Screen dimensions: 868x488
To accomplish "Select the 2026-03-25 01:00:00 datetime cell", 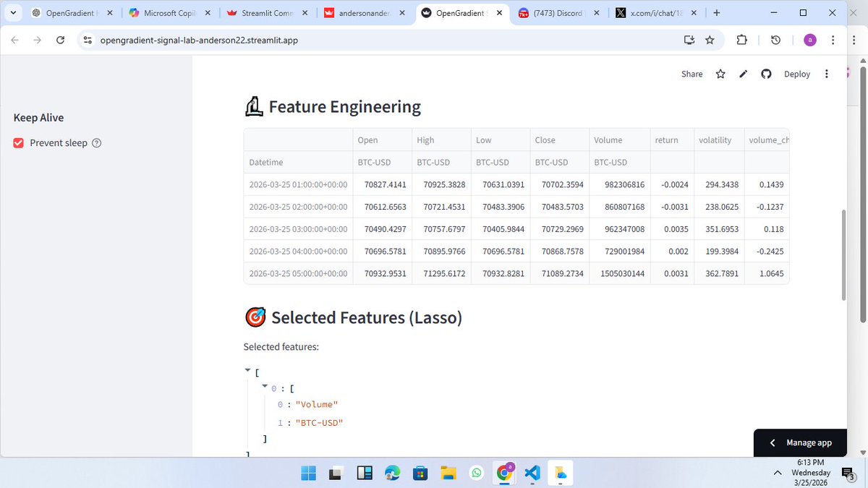I will (x=298, y=184).
